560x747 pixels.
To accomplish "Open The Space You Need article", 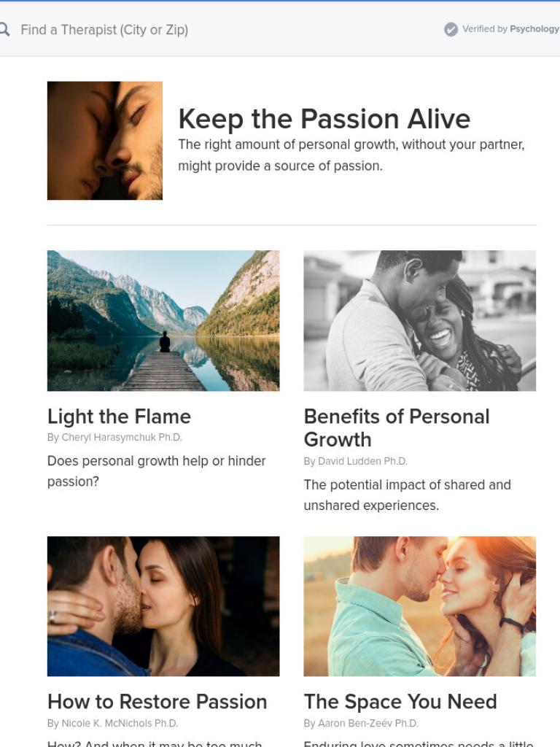I will [400, 702].
